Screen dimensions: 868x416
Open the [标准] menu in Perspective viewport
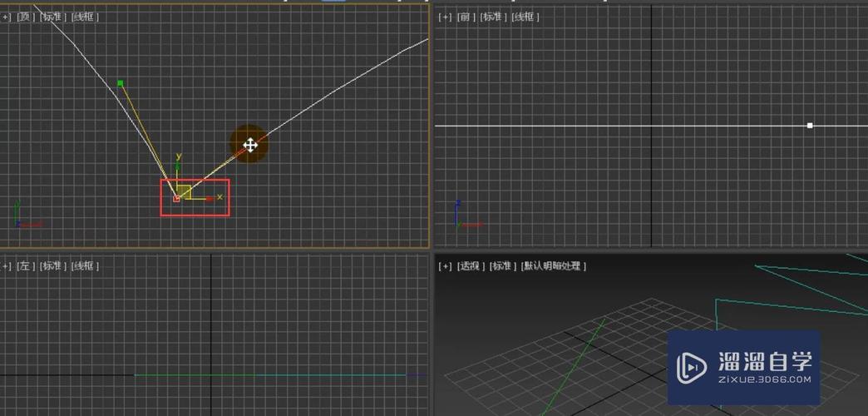point(503,266)
